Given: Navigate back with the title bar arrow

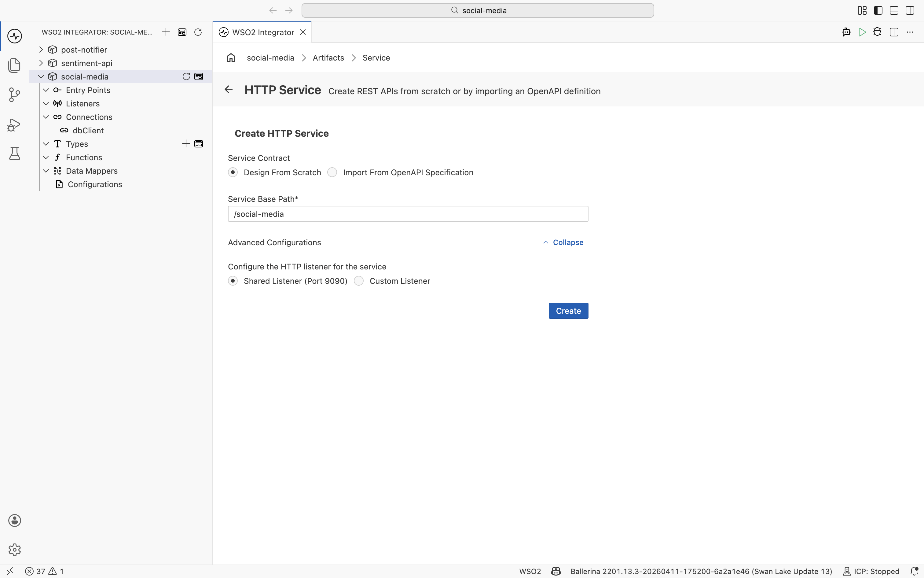Looking at the screenshot, I should [273, 10].
